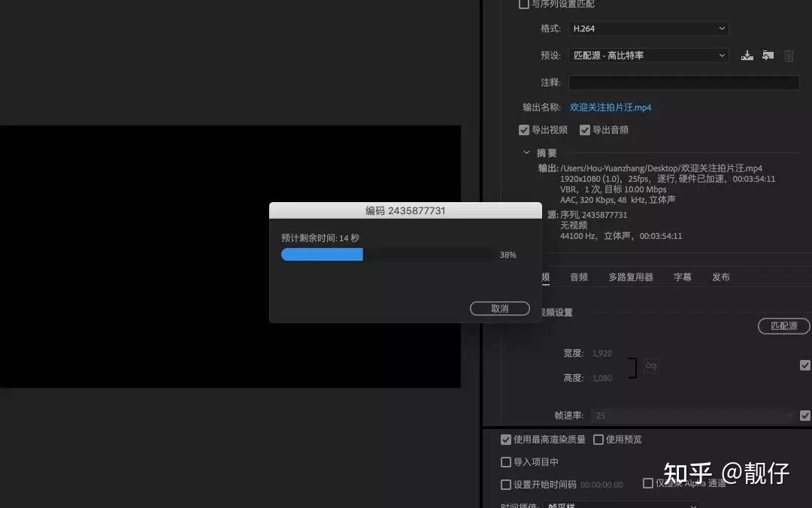Enable the 设置开始时间码 start timecode option

pos(505,485)
